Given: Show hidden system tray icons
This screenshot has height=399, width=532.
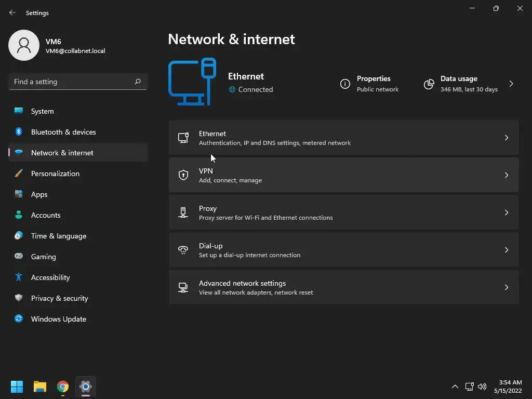Looking at the screenshot, I should (x=455, y=387).
